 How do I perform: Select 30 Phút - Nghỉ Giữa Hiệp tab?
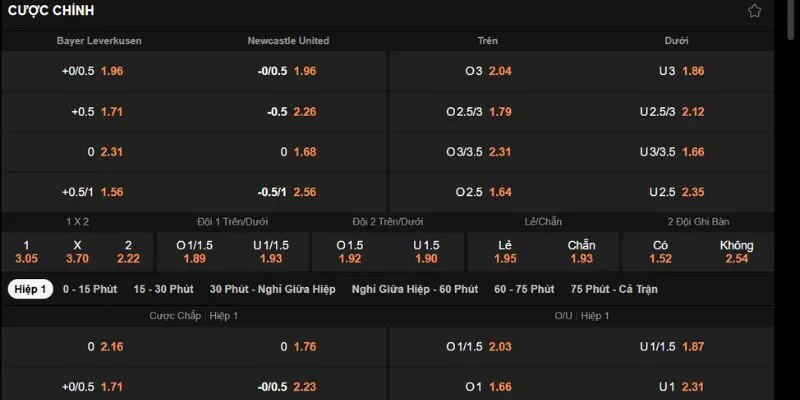(x=273, y=289)
